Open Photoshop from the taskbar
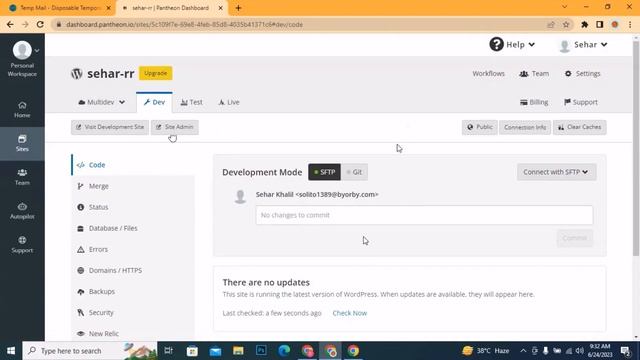Screen dimensions: 640x360 click(x=261, y=351)
